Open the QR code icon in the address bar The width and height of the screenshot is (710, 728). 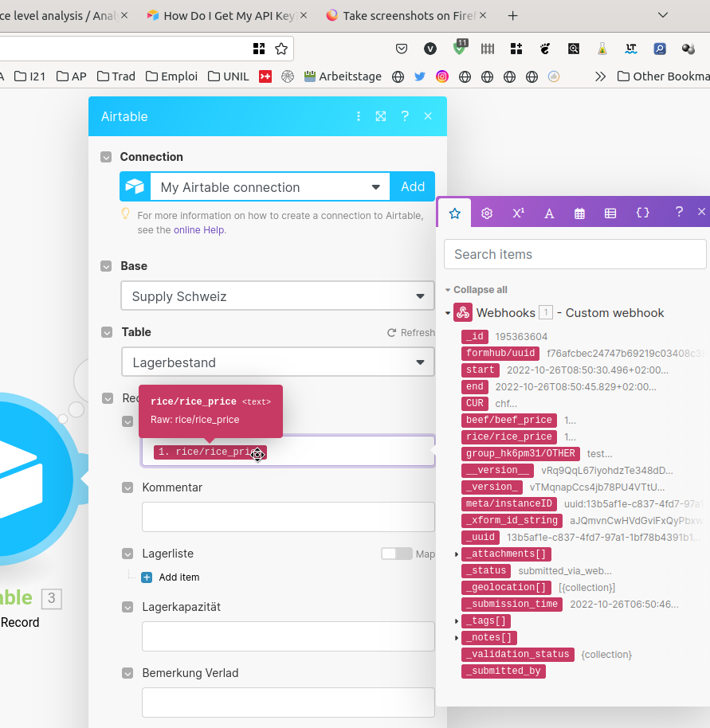(x=259, y=49)
